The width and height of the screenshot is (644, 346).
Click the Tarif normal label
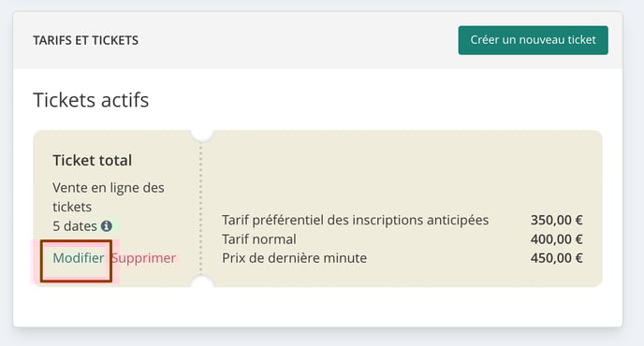tap(258, 239)
